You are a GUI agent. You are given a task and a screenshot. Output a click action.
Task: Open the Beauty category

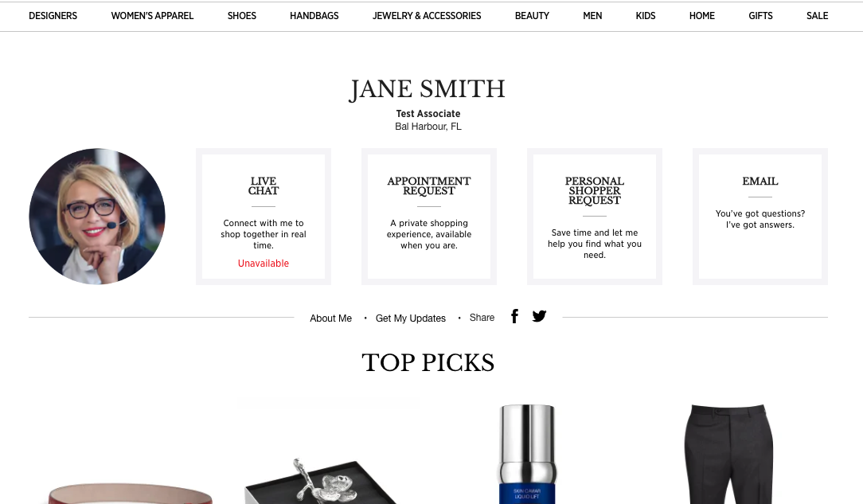pyautogui.click(x=533, y=16)
